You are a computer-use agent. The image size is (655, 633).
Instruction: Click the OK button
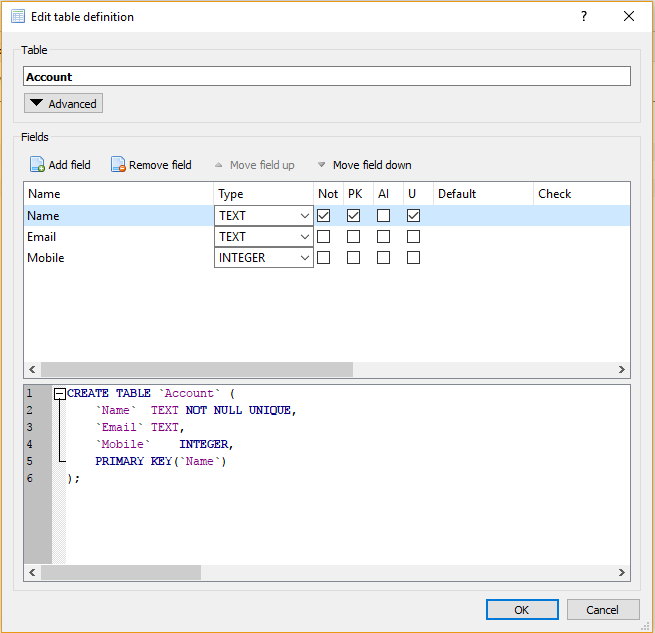point(522,609)
